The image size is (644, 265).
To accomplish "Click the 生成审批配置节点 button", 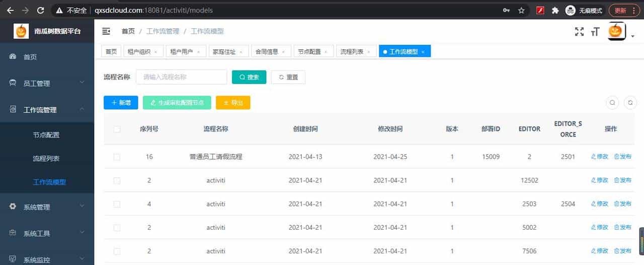I will click(x=177, y=102).
